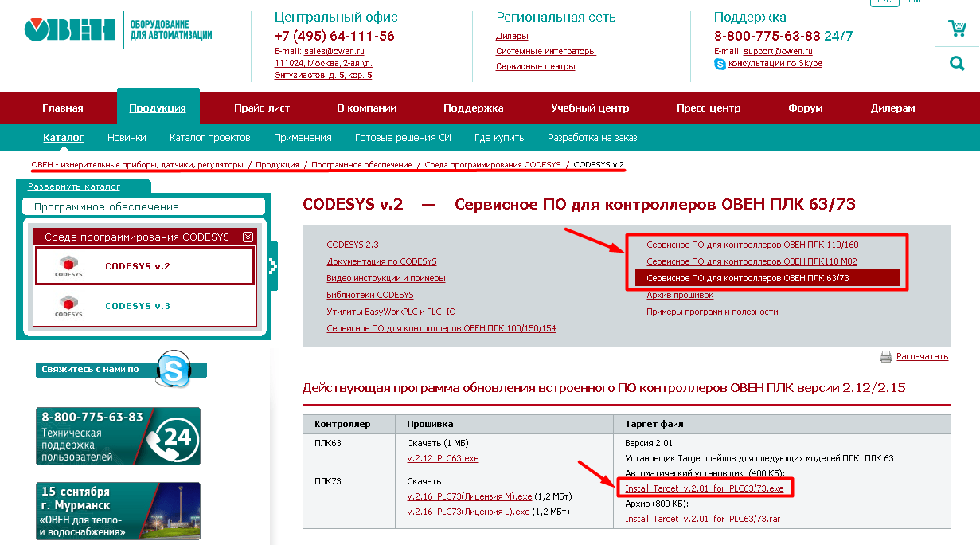Click the sales@owen.ru email link

click(x=334, y=51)
